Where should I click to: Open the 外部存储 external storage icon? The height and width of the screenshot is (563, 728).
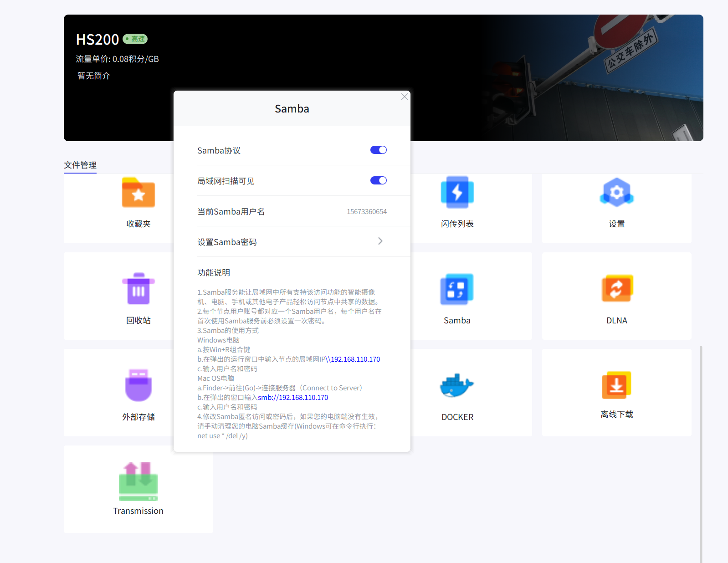138,385
